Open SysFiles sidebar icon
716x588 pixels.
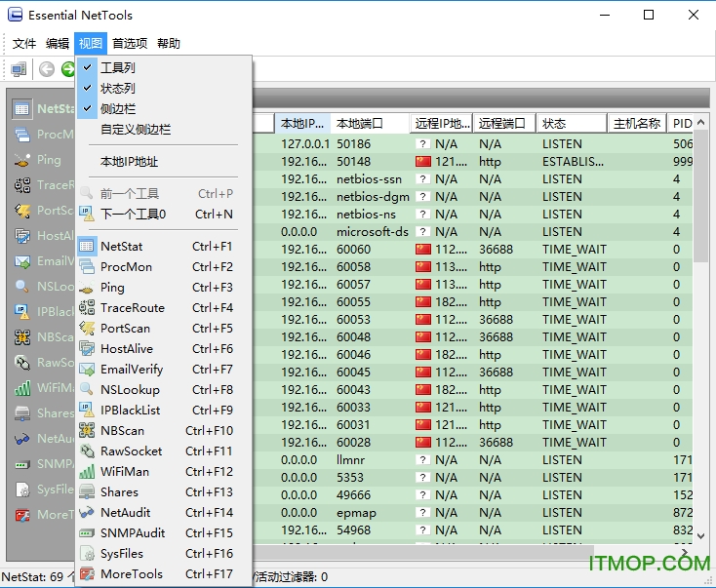click(x=21, y=490)
